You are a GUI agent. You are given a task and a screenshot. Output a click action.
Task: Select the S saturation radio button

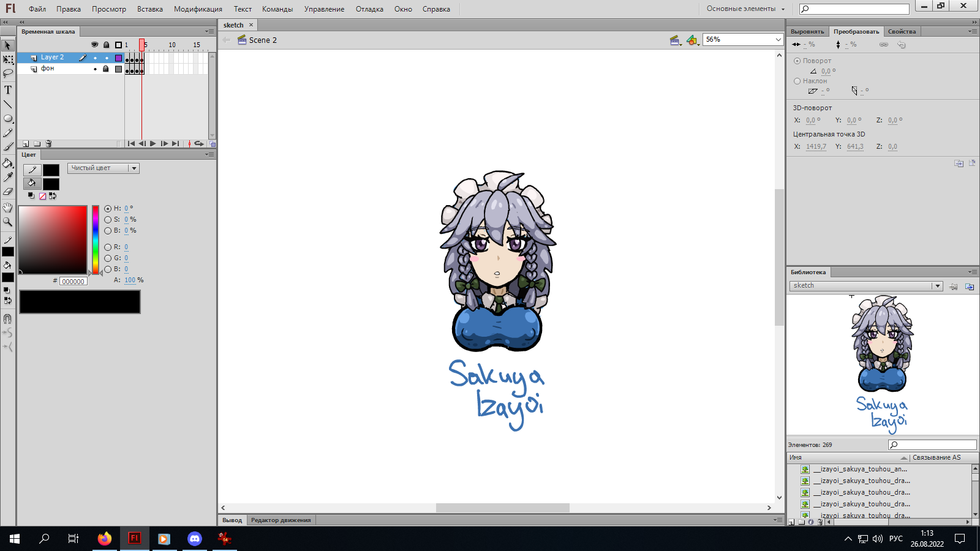tap(108, 220)
